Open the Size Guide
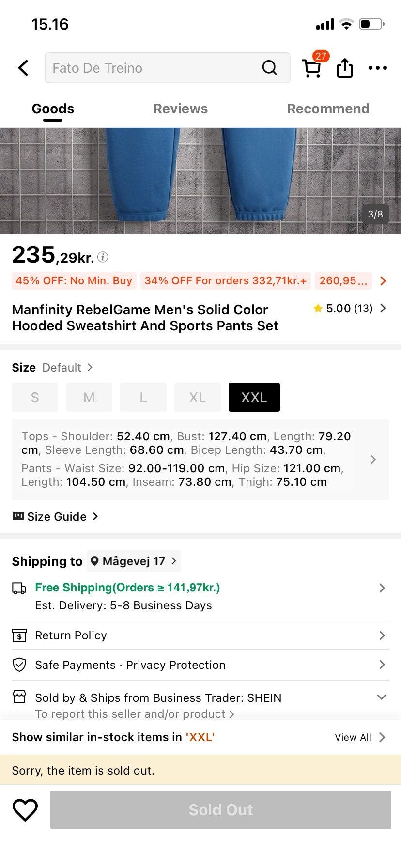401x868 pixels. click(x=56, y=517)
